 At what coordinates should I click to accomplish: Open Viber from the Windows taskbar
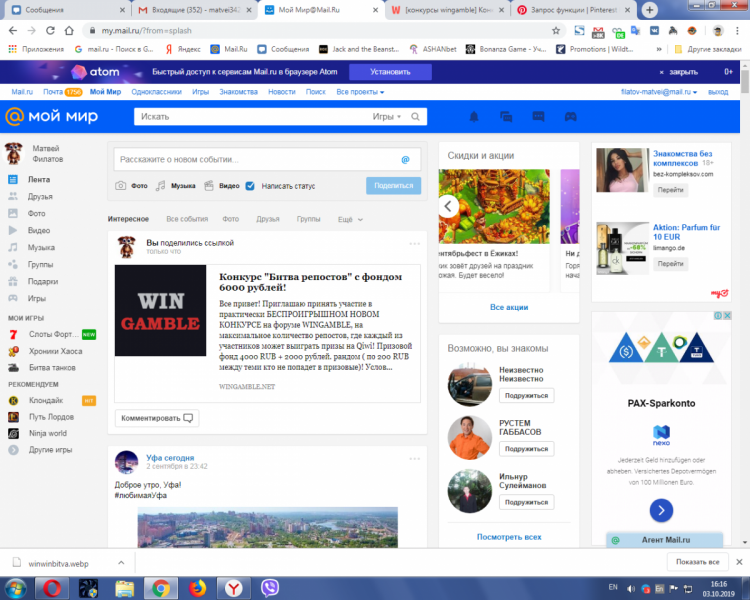268,587
